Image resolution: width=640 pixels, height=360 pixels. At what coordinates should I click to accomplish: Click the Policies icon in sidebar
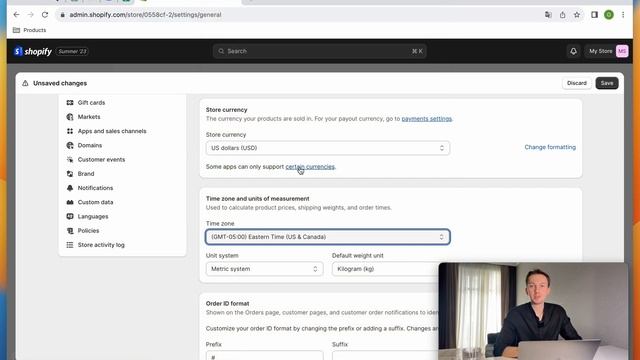(x=70, y=231)
